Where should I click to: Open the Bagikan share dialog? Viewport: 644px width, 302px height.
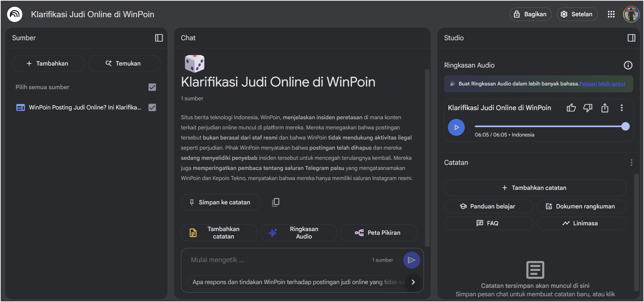pyautogui.click(x=530, y=14)
